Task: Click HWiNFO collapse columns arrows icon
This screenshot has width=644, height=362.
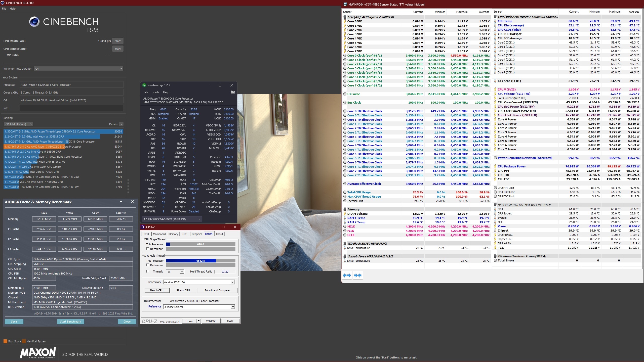Action: [x=357, y=275]
